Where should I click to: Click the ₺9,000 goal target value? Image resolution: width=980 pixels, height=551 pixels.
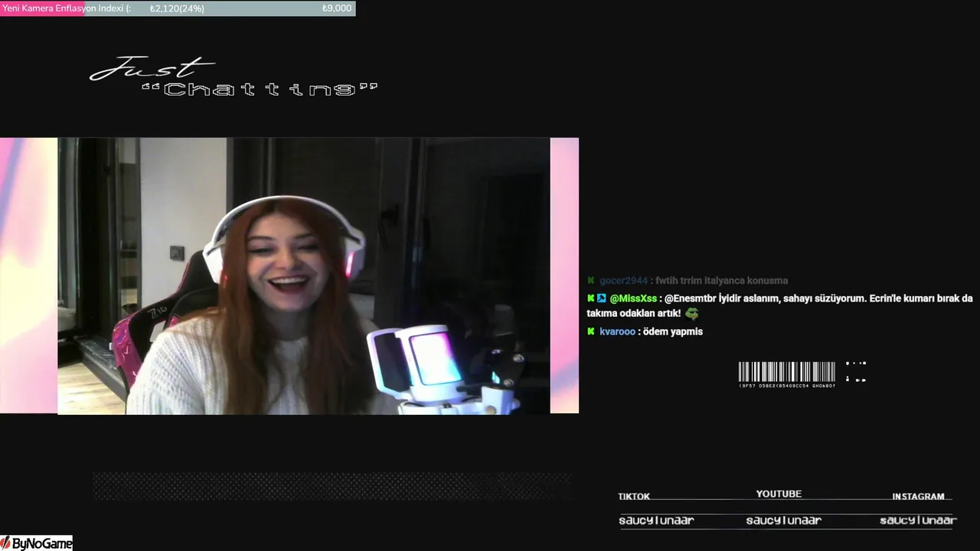pyautogui.click(x=337, y=8)
